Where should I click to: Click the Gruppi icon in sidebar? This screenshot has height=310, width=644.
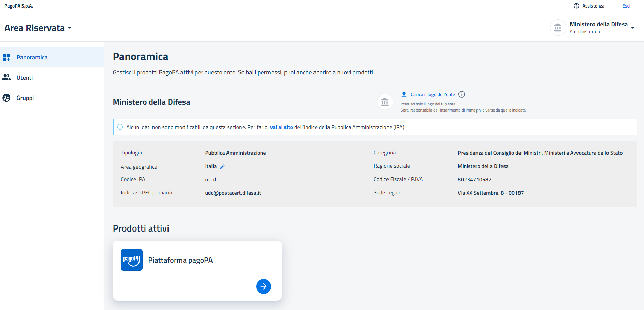(6, 98)
